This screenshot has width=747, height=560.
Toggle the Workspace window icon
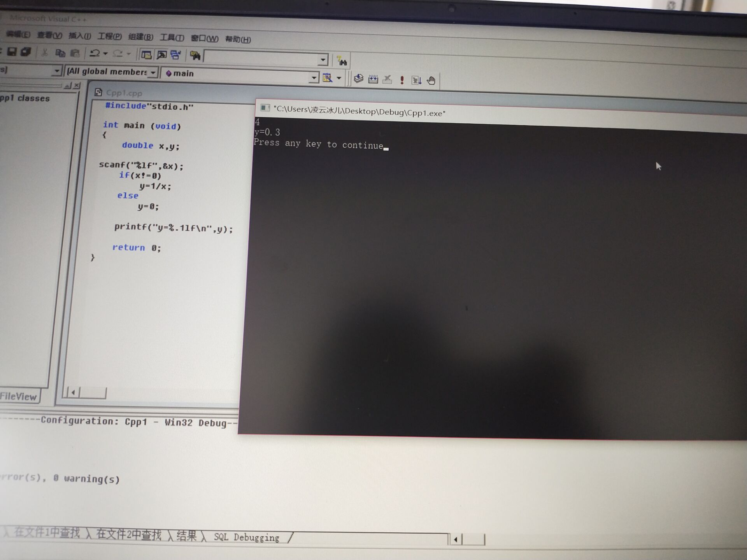[x=146, y=55]
